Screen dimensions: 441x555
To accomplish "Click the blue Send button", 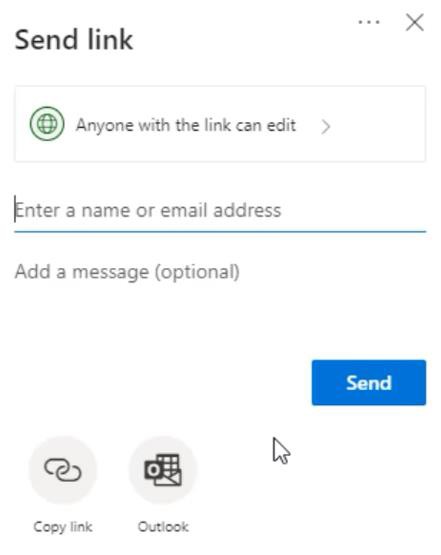I will coord(369,383).
